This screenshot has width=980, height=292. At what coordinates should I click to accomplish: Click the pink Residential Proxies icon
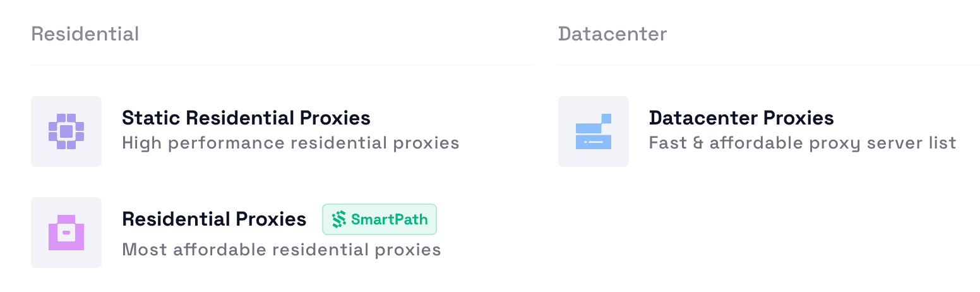point(66,233)
